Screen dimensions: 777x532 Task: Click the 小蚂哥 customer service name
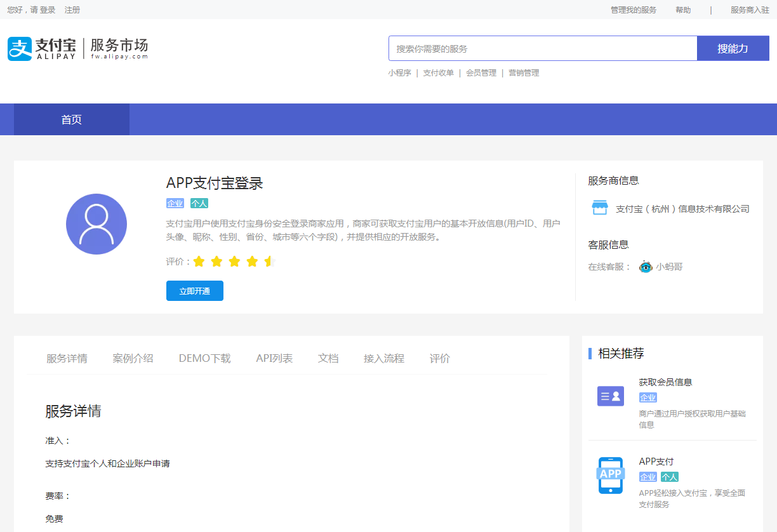point(670,267)
